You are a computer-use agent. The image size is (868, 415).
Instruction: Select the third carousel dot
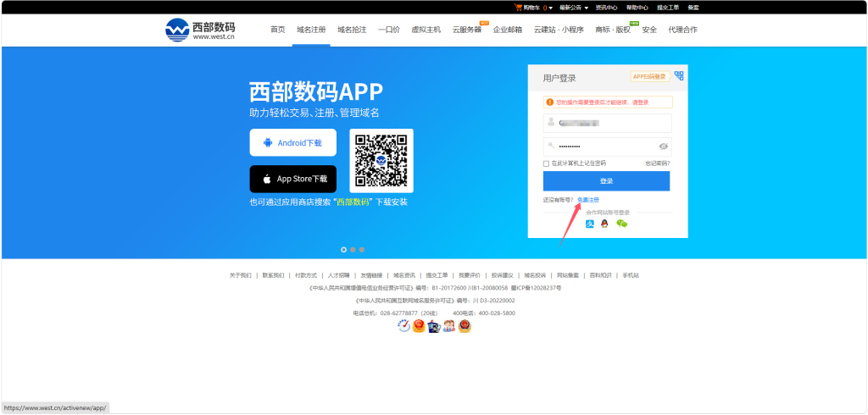click(362, 250)
